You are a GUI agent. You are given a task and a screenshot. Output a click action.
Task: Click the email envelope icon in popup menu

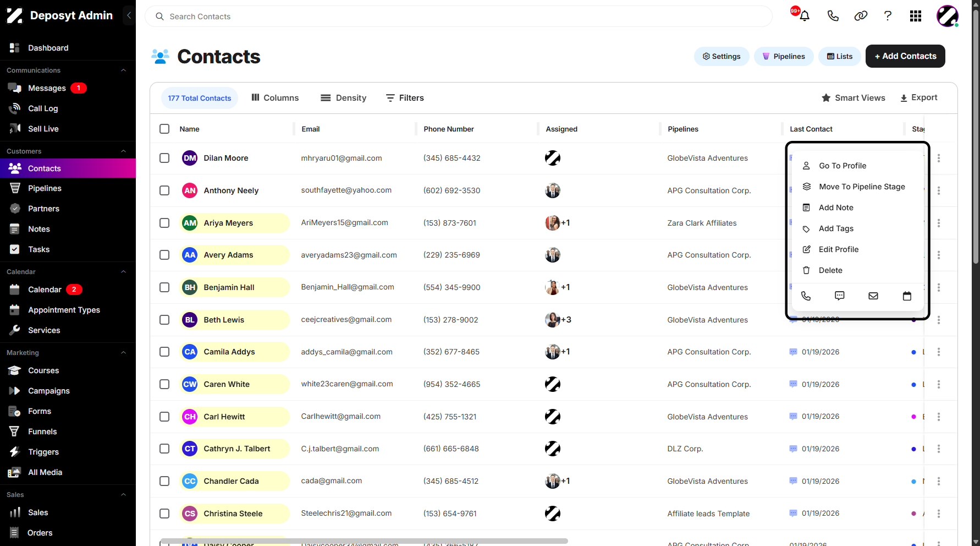tap(873, 296)
